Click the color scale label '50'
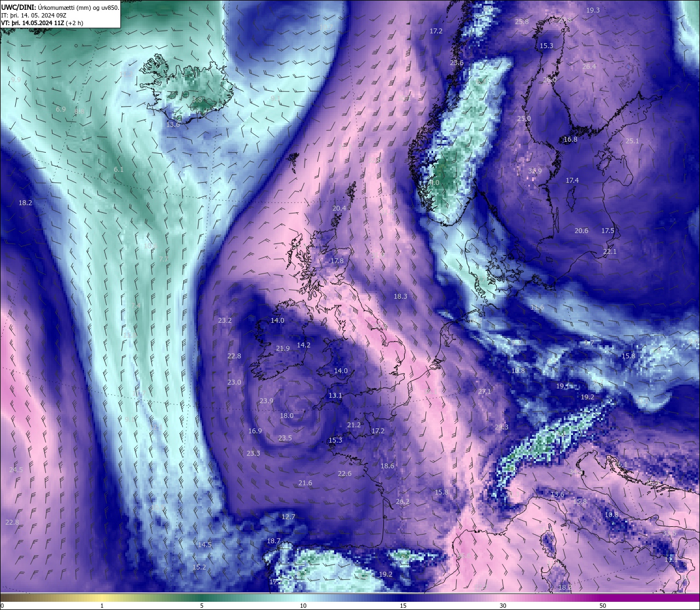700x610 pixels. (603, 606)
